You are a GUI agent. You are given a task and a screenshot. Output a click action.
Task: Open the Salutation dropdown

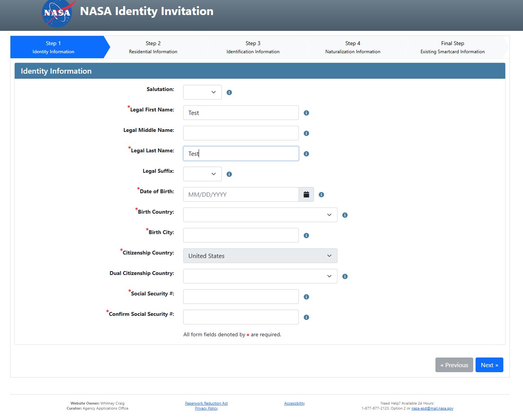pyautogui.click(x=202, y=93)
